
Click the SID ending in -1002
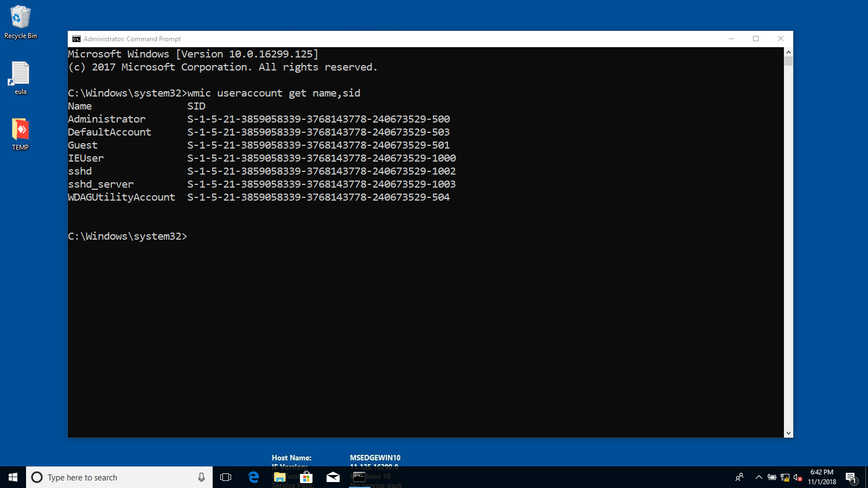tap(322, 171)
